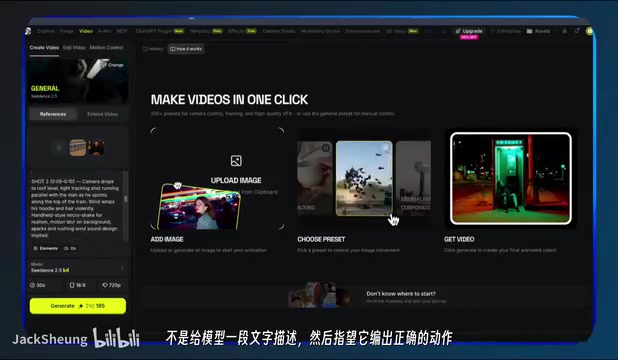618x360 pixels.
Task: Click the upload image icon
Action: [x=236, y=160]
